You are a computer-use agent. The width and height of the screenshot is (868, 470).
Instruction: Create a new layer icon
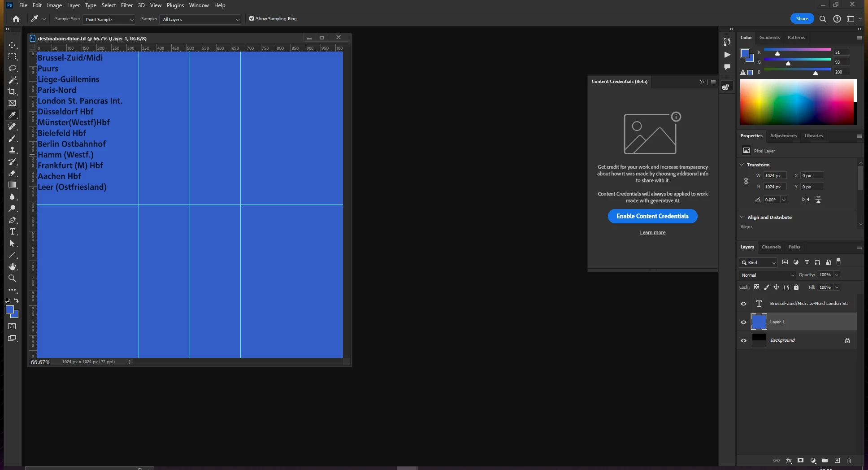pos(837,461)
